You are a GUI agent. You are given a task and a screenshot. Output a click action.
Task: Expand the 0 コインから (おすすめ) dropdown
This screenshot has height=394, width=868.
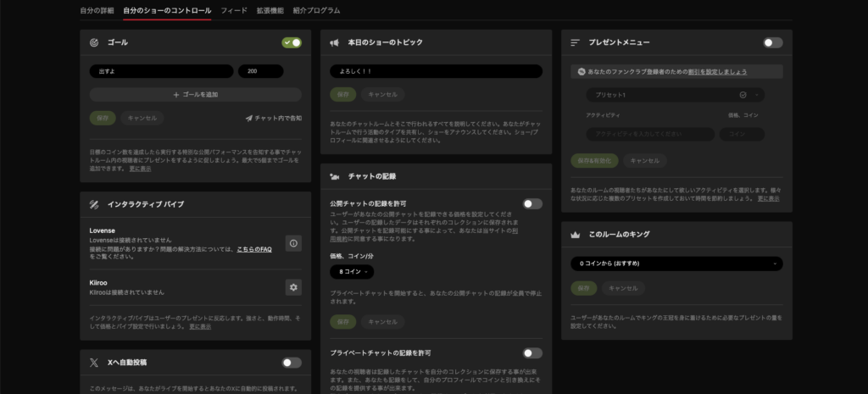tap(676, 264)
